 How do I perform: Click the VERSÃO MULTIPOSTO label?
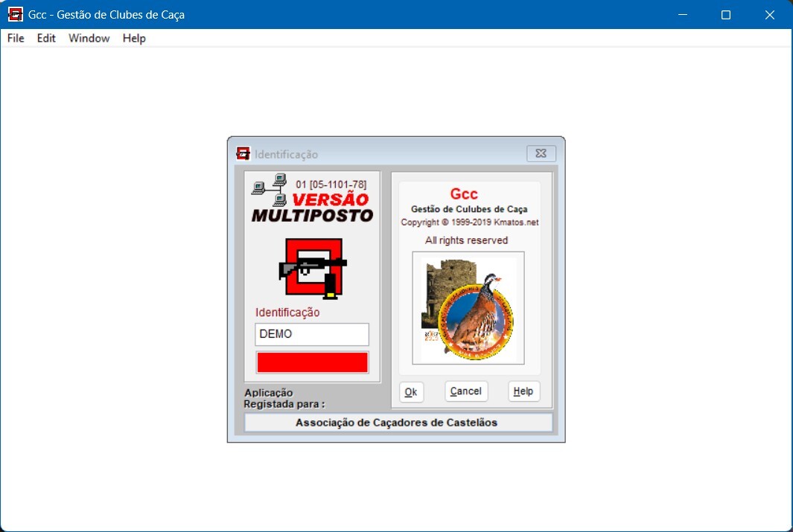pyautogui.click(x=313, y=208)
